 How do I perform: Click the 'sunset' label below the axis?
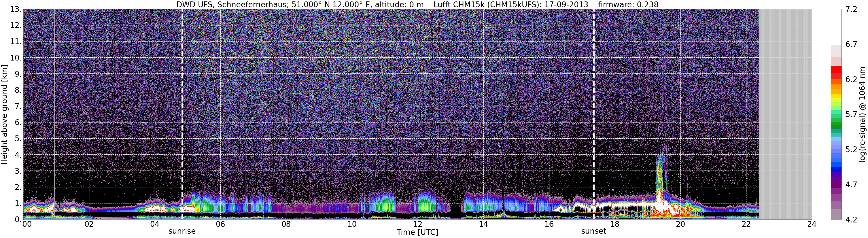593,231
